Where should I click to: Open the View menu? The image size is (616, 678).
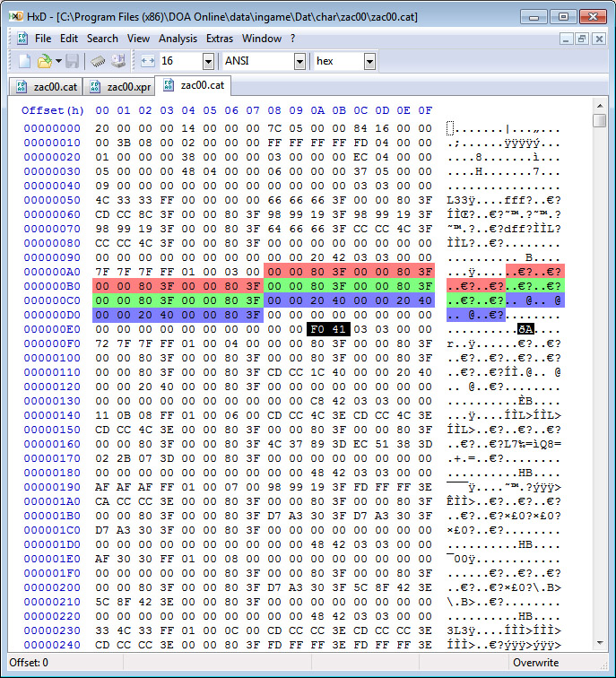click(x=138, y=39)
